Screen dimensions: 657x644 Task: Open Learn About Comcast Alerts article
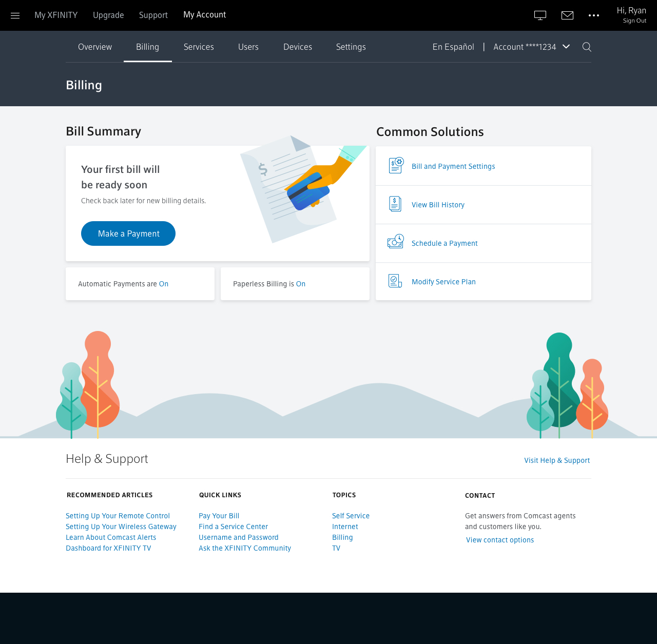click(x=111, y=537)
